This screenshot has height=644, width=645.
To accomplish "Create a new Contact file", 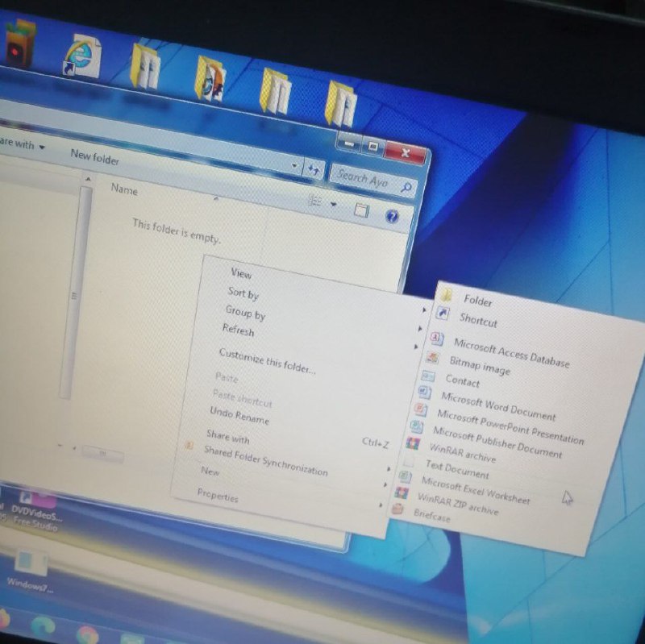I will (x=462, y=380).
